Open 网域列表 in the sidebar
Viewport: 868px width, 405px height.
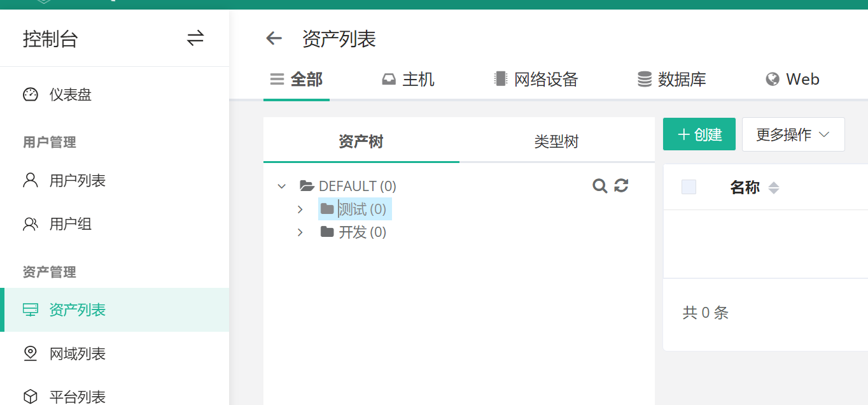pos(77,353)
